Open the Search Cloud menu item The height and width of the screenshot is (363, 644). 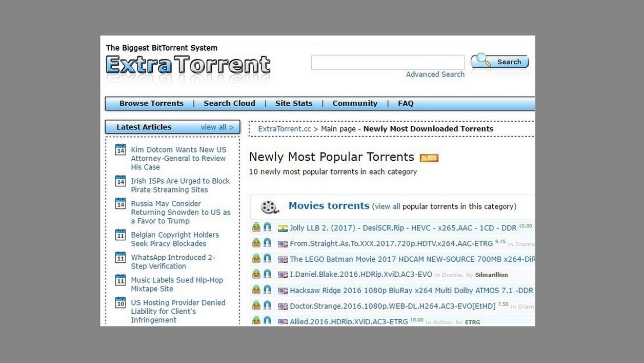coord(229,103)
